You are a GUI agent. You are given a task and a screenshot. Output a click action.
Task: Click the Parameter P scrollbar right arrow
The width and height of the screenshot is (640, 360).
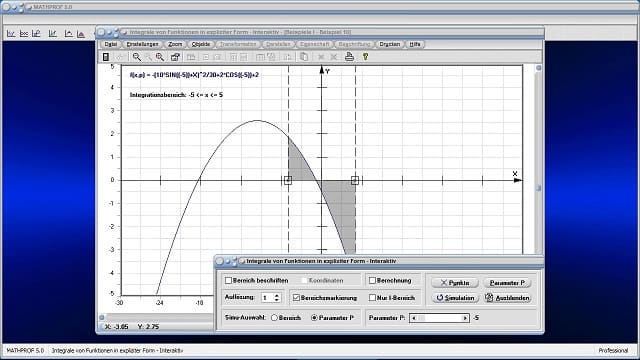pyautogui.click(x=465, y=318)
